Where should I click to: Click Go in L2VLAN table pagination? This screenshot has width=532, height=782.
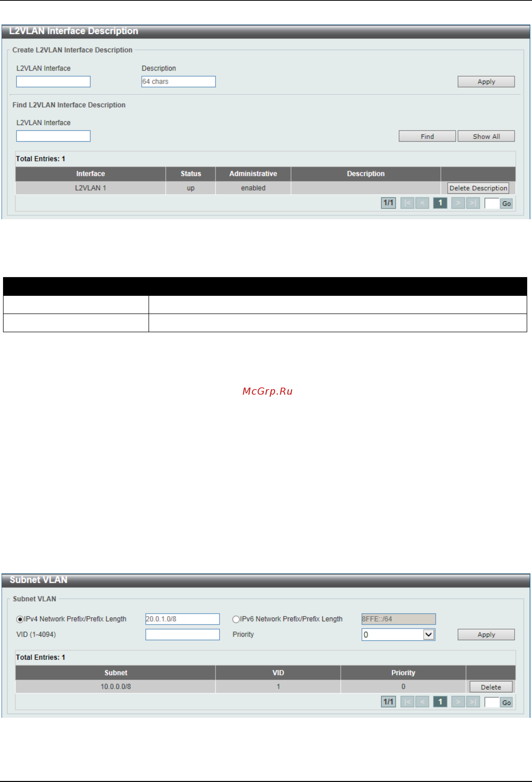pyautogui.click(x=506, y=203)
